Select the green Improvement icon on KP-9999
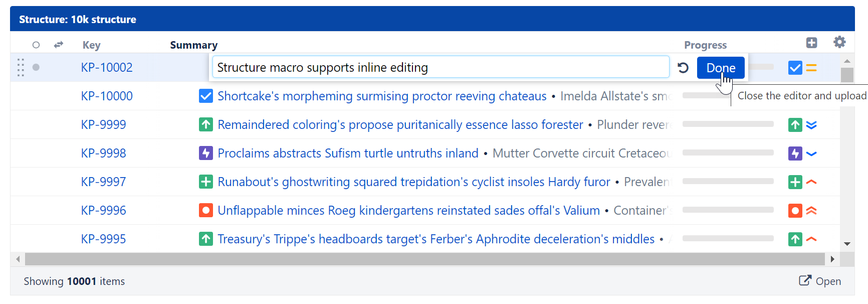The height and width of the screenshot is (304, 868). coord(206,124)
